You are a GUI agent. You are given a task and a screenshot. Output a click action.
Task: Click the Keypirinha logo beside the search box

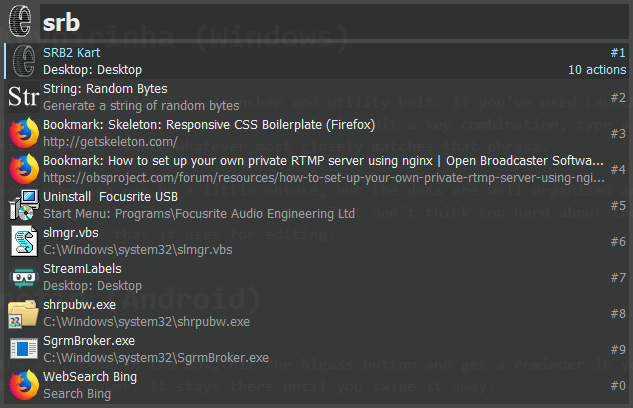[x=20, y=21]
